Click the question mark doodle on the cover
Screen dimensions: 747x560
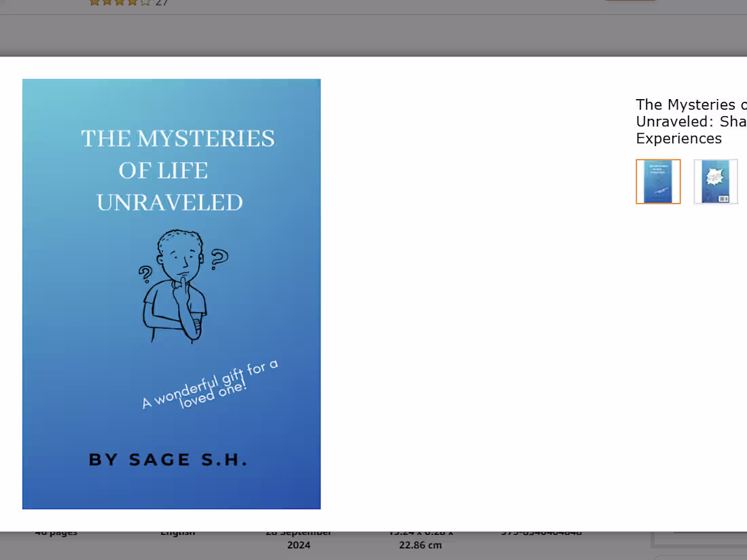coord(218,259)
